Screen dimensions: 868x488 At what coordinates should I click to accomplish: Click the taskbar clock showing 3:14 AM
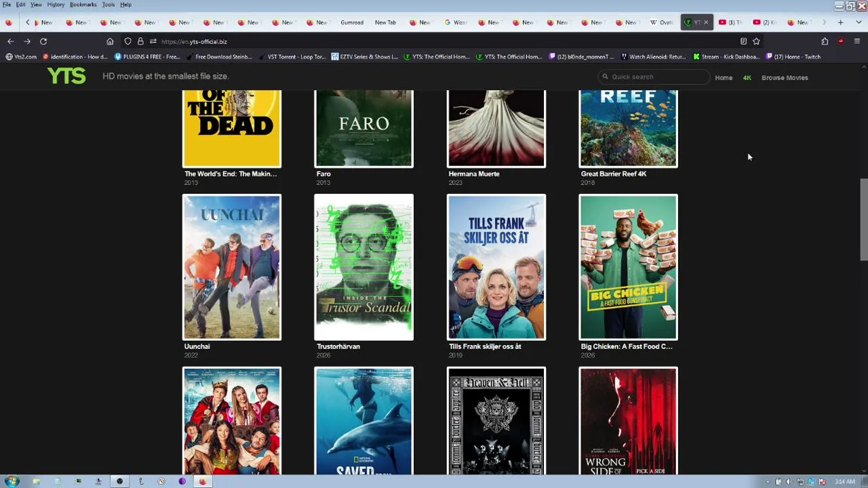(845, 482)
